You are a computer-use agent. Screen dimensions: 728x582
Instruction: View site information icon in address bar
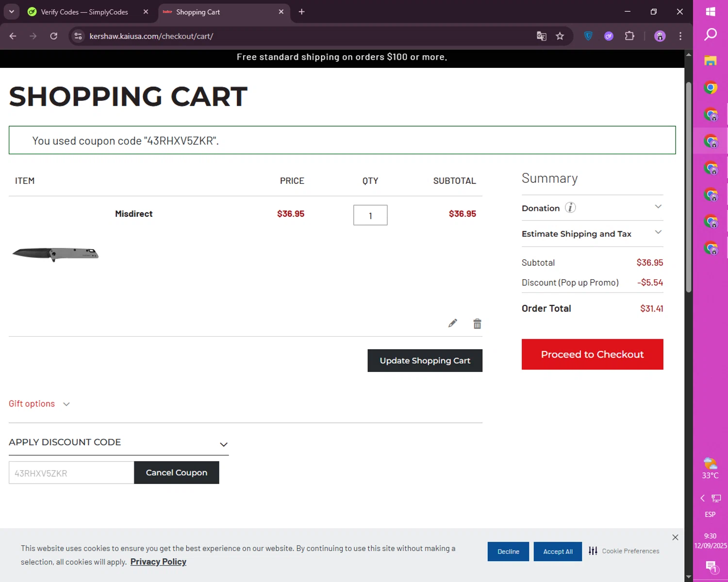click(78, 36)
